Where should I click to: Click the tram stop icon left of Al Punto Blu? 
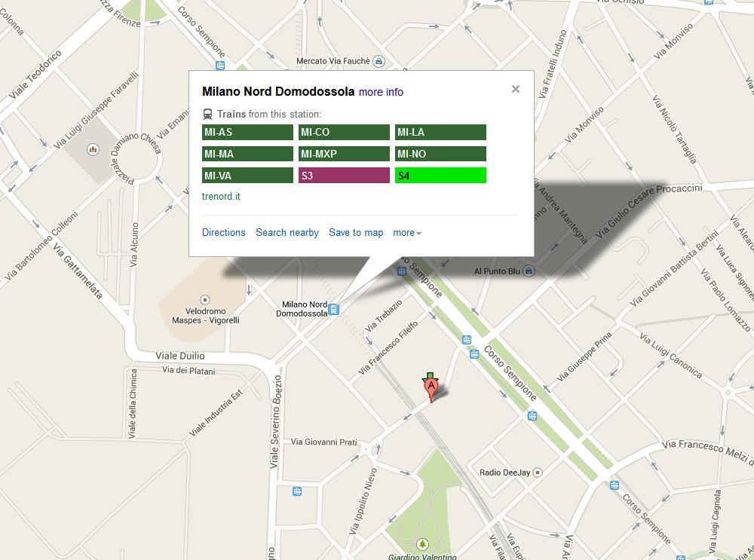pyautogui.click(x=402, y=271)
